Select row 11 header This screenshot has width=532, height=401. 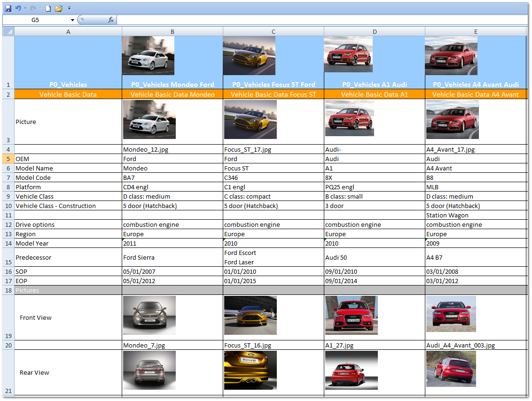(8, 215)
